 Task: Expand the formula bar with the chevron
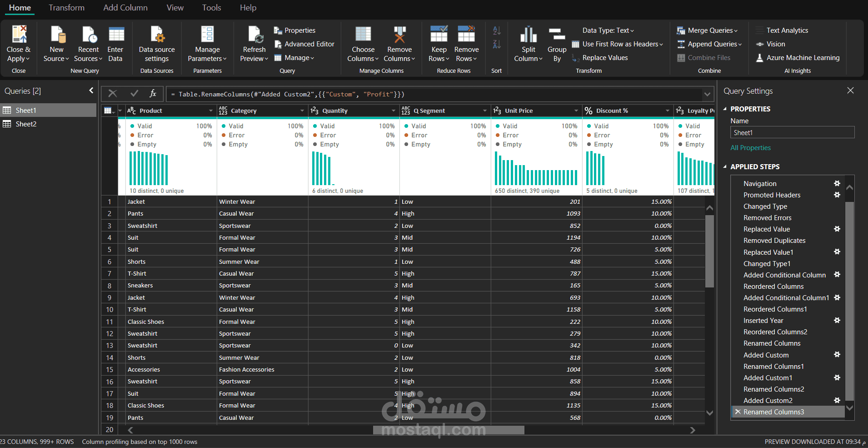[707, 94]
